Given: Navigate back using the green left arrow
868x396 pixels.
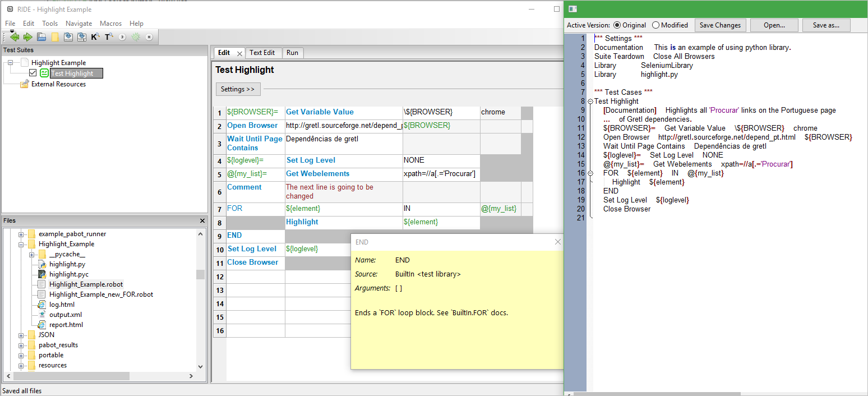Looking at the screenshot, I should tap(15, 37).
